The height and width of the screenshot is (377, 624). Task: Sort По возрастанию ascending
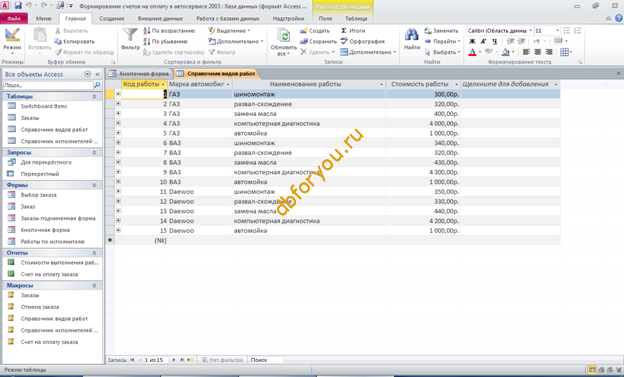click(169, 31)
